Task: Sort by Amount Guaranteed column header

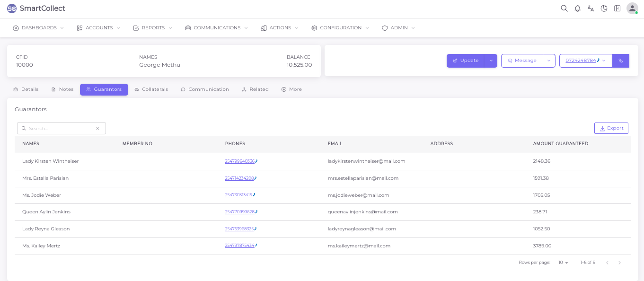Action: pos(560,144)
